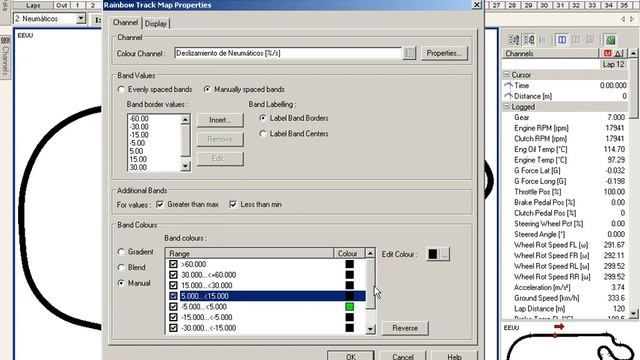Image resolution: width=640 pixels, height=360 pixels.
Task: Click the Insert... button
Action: pos(220,120)
